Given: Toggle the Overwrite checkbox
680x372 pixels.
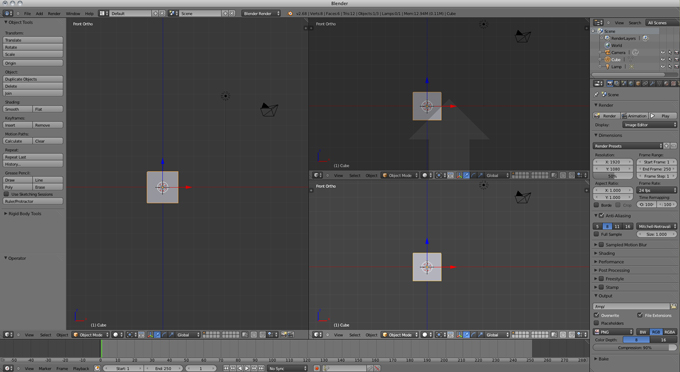Looking at the screenshot, I should pyautogui.click(x=597, y=315).
